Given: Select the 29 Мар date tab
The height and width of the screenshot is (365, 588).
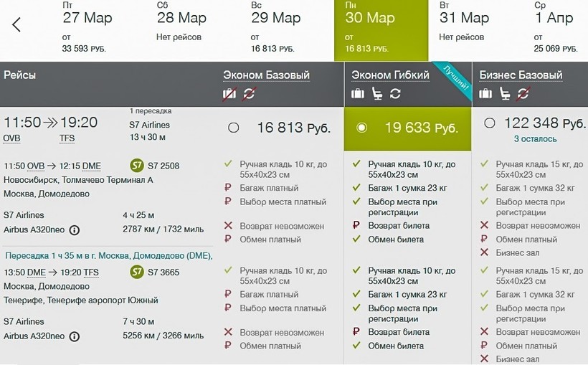Looking at the screenshot, I should pos(276,30).
